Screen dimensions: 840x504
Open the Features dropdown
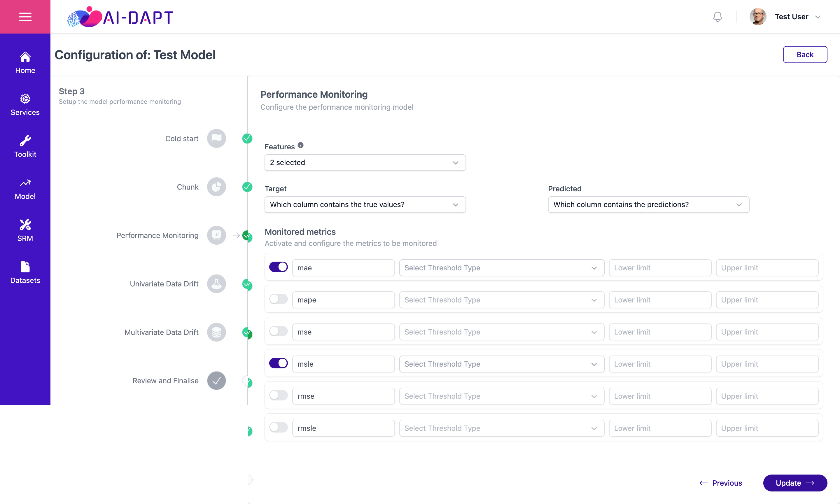tap(365, 163)
